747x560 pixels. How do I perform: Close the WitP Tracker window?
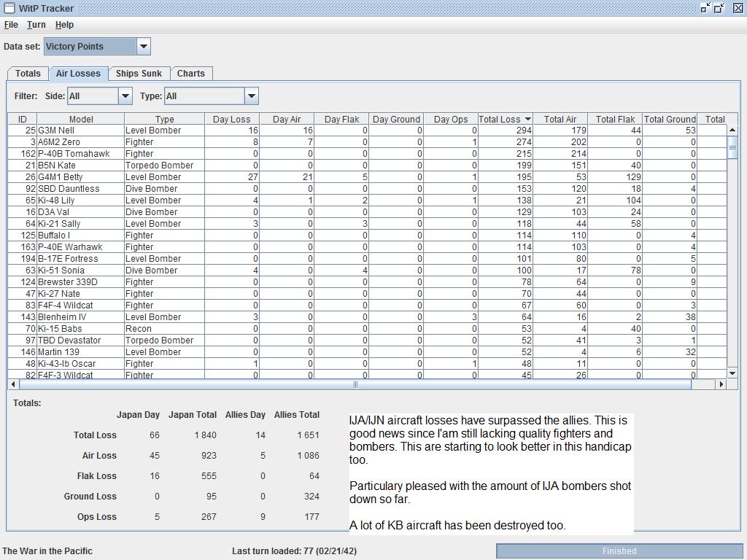738,7
